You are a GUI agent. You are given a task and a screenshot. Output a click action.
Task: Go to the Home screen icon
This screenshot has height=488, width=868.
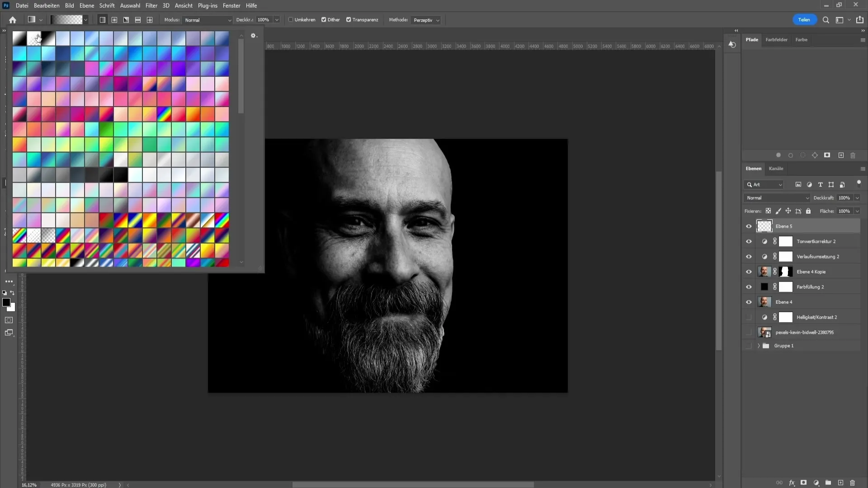pos(13,20)
